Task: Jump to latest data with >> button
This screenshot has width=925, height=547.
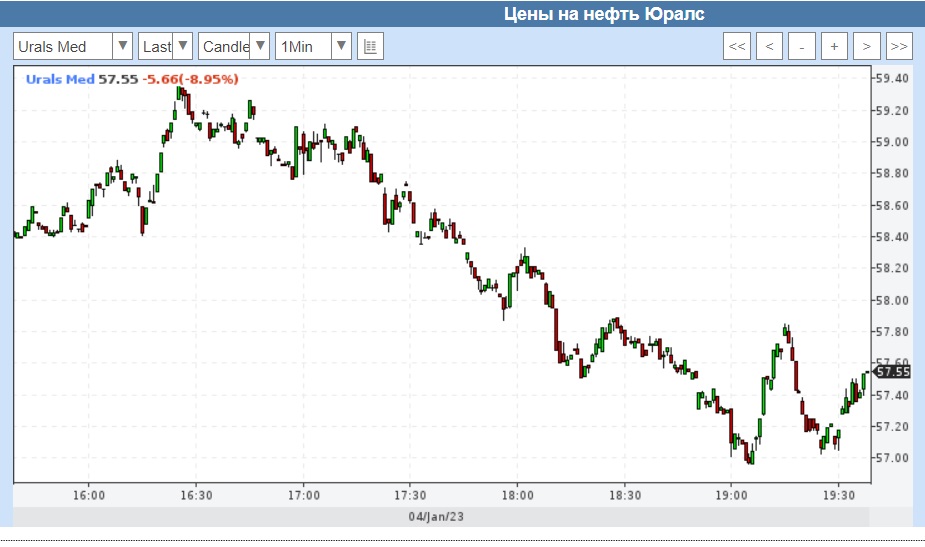Action: (x=899, y=46)
